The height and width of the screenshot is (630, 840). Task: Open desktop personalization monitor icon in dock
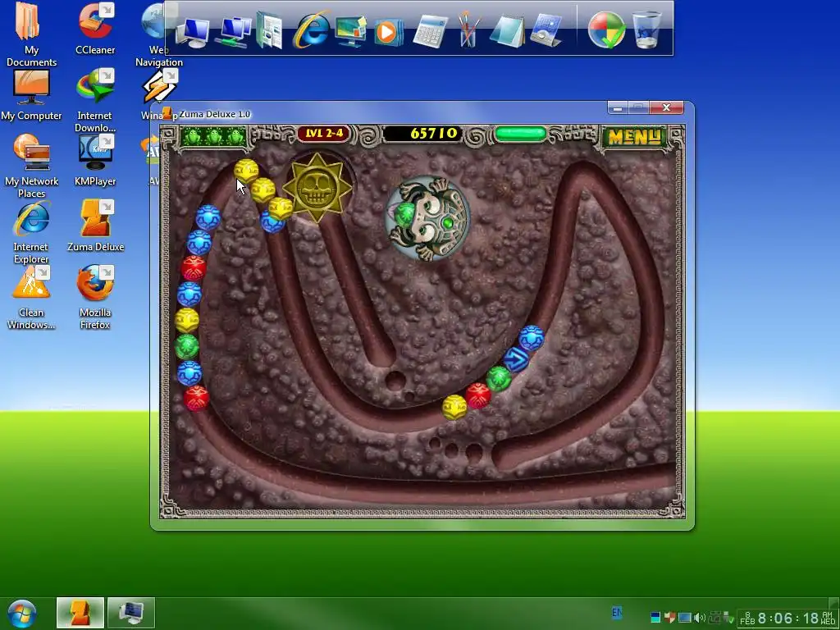[x=351, y=31]
